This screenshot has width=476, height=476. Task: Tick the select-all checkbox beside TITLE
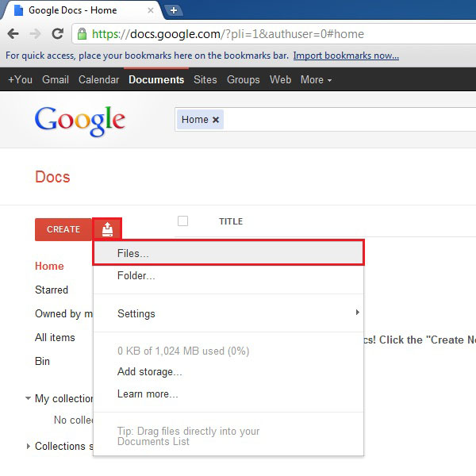click(x=182, y=221)
